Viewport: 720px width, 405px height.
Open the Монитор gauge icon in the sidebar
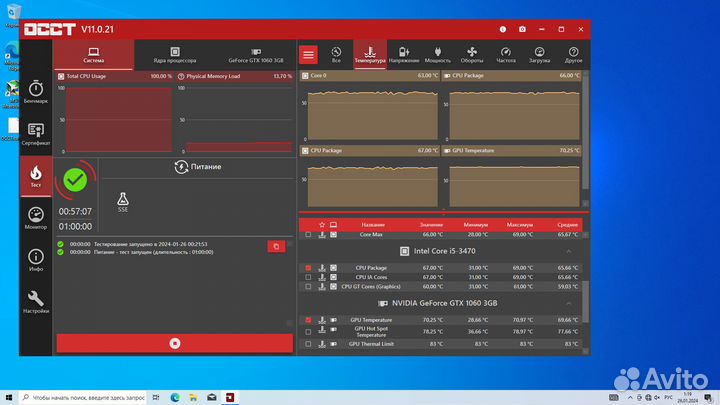[x=36, y=217]
